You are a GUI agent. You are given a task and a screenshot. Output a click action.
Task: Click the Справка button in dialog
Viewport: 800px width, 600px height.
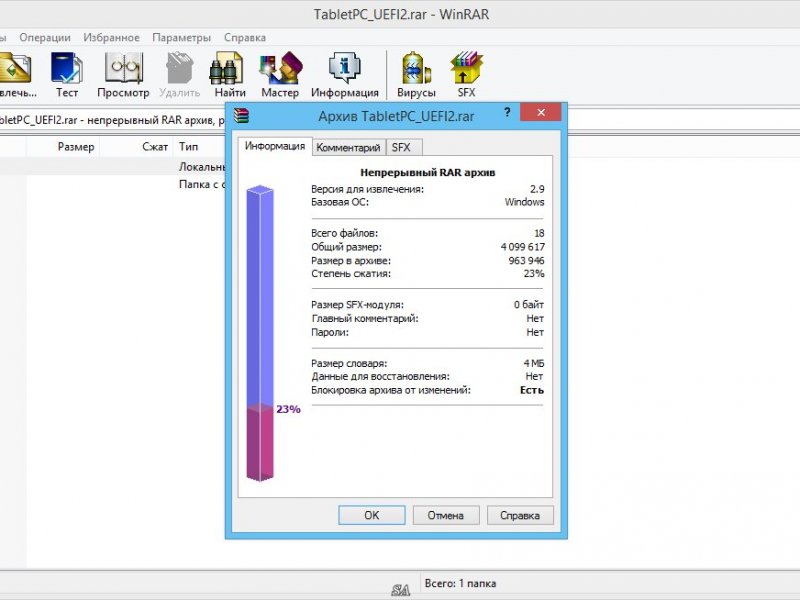click(520, 515)
